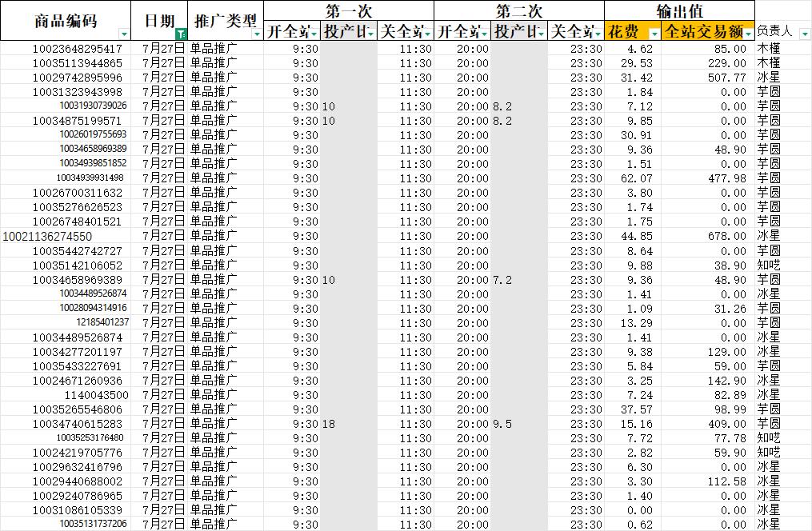The height and width of the screenshot is (531, 812).
Task: Open the 全站交易额 column filter dropdown
Action: [x=749, y=34]
